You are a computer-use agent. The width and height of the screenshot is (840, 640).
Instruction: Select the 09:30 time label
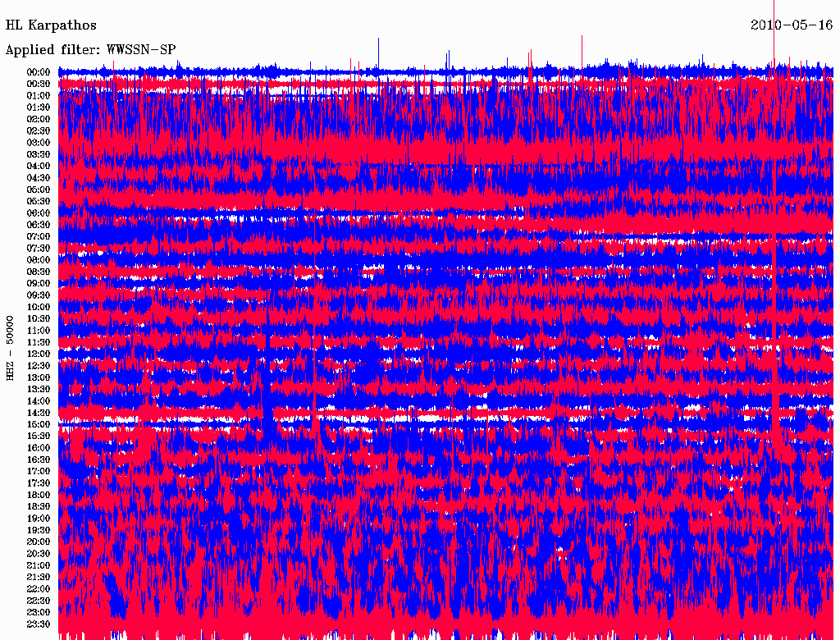[x=39, y=295]
